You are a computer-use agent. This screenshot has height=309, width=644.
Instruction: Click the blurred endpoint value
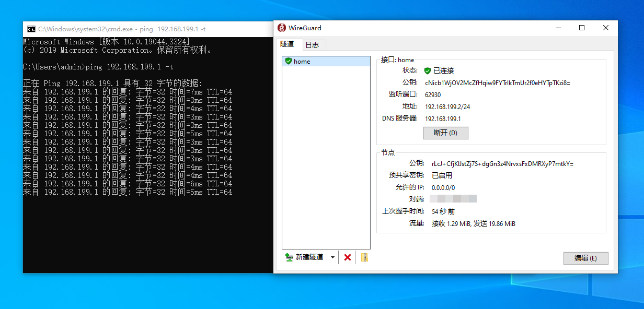[x=453, y=199]
